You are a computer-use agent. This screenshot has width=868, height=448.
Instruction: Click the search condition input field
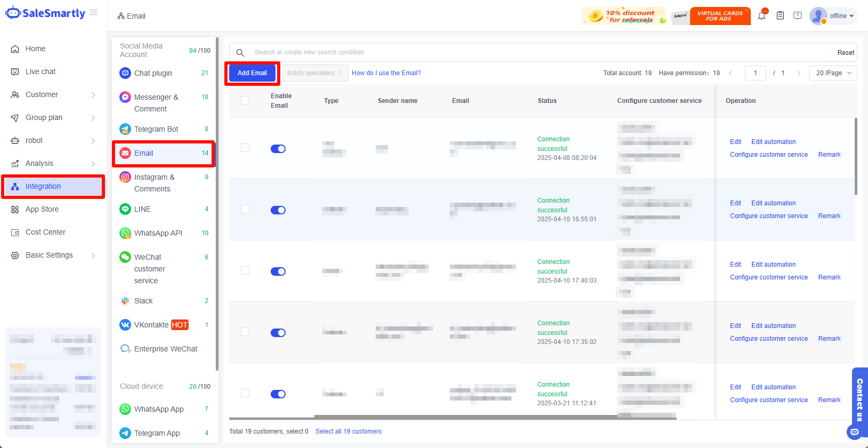click(x=538, y=52)
